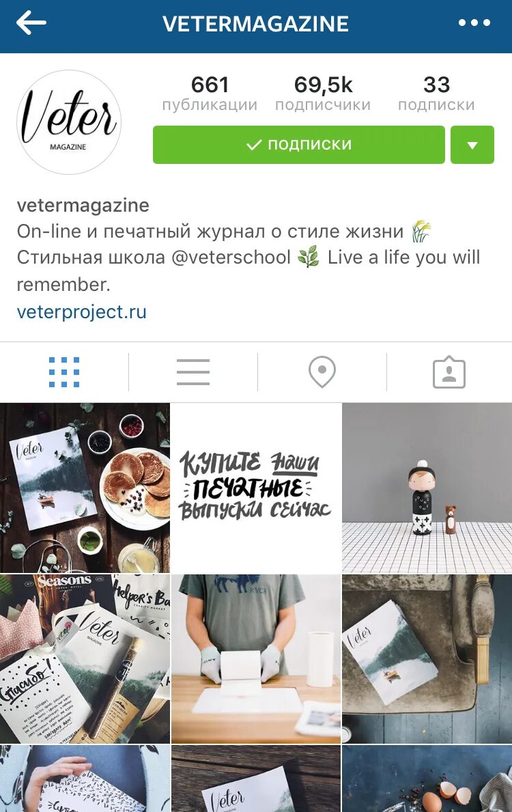Viewport: 512px width, 812px height.
Task: View the Veter Magazine profile picture
Action: [x=70, y=122]
